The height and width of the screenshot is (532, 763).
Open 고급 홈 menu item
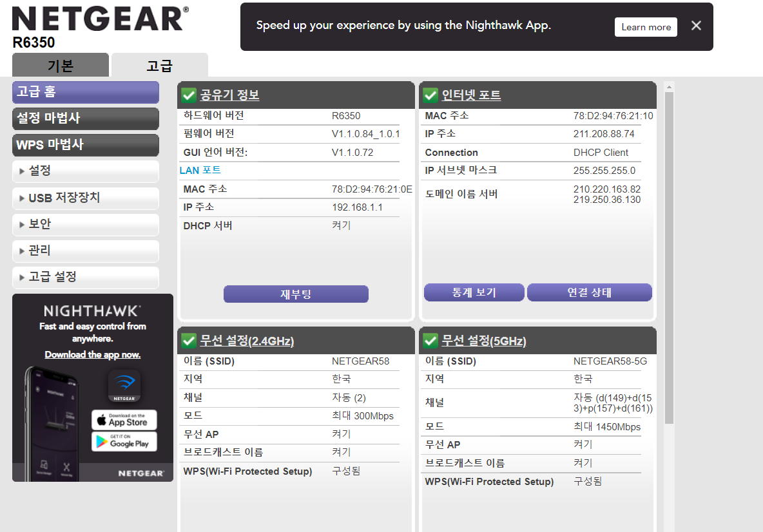click(86, 92)
